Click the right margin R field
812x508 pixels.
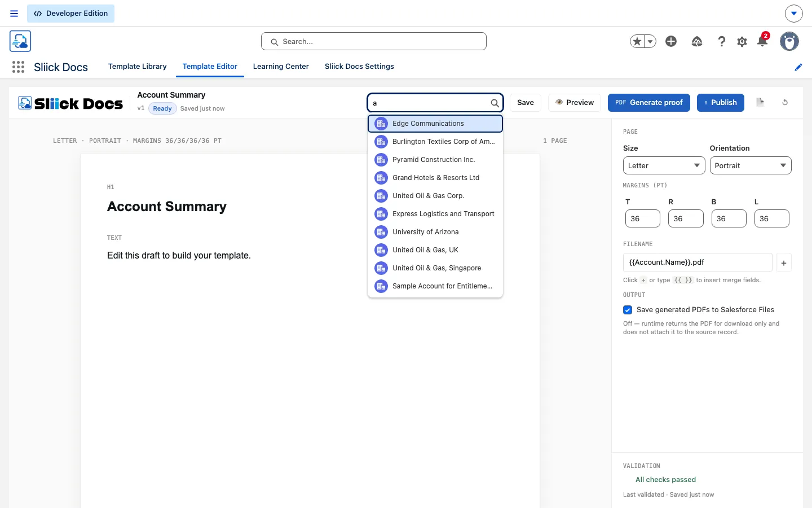[x=686, y=218]
